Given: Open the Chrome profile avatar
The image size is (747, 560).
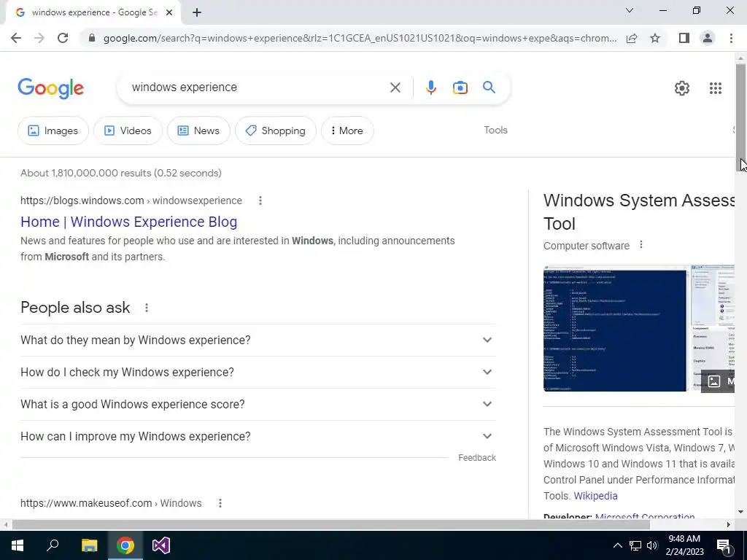Looking at the screenshot, I should point(708,38).
